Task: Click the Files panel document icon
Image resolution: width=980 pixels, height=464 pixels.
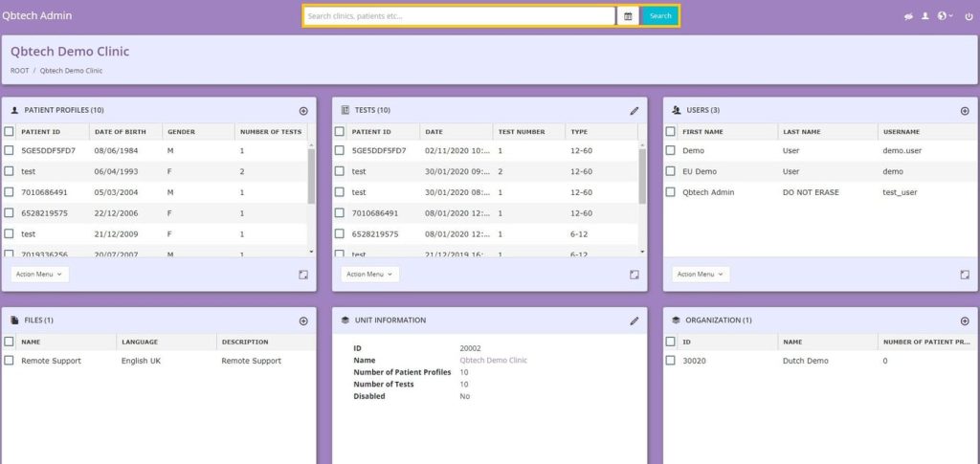Action: tap(14, 320)
